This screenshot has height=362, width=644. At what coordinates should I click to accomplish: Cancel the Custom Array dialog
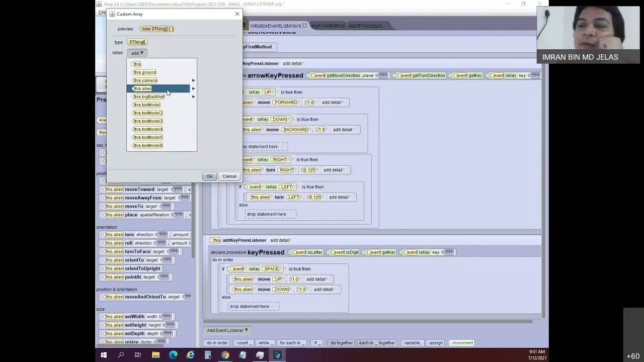coord(229,176)
